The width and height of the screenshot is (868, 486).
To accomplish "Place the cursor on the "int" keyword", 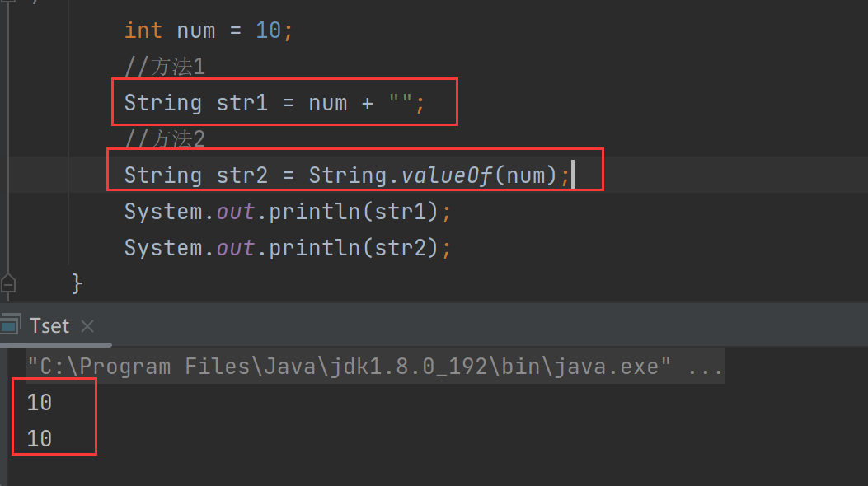I will tap(143, 30).
